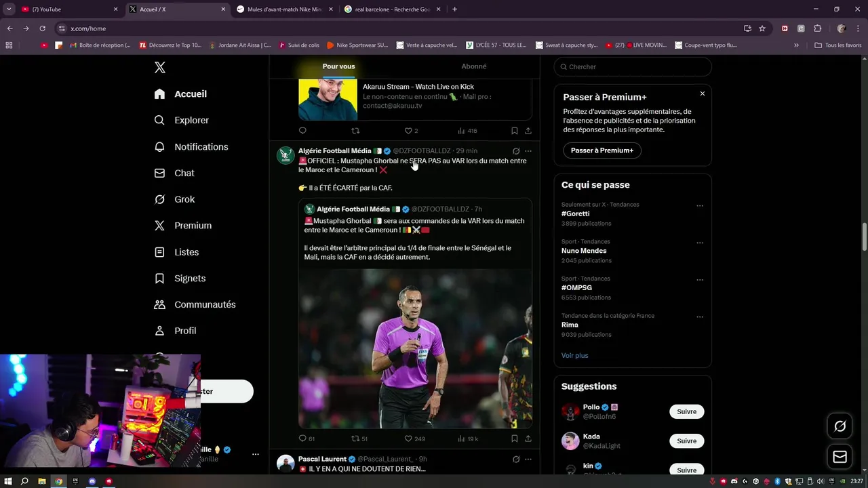Switch to the Abonné tab
Screen dimensions: 868x488
click(473, 66)
